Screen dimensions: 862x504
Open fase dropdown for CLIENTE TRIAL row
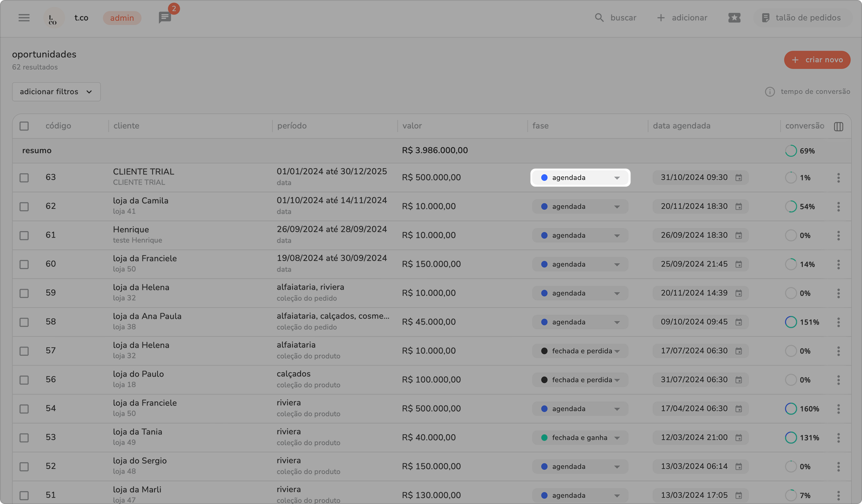[x=580, y=178]
